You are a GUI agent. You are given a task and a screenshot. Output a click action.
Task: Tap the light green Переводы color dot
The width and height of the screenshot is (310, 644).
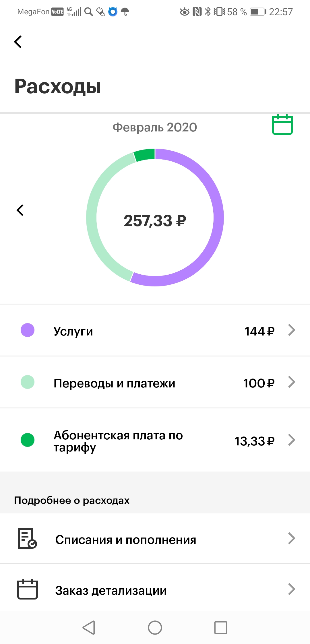click(28, 382)
